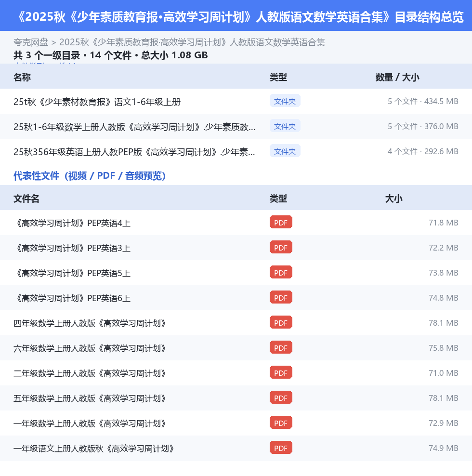Select the 78.1 MB size of 五年级数学上册
The width and height of the screenshot is (472, 476).
coord(443,398)
